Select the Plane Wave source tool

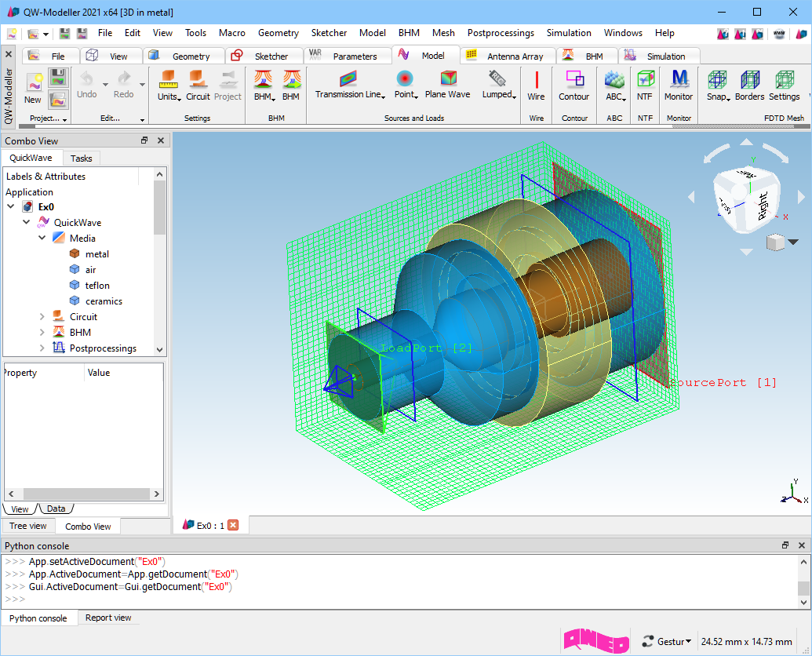(447, 85)
